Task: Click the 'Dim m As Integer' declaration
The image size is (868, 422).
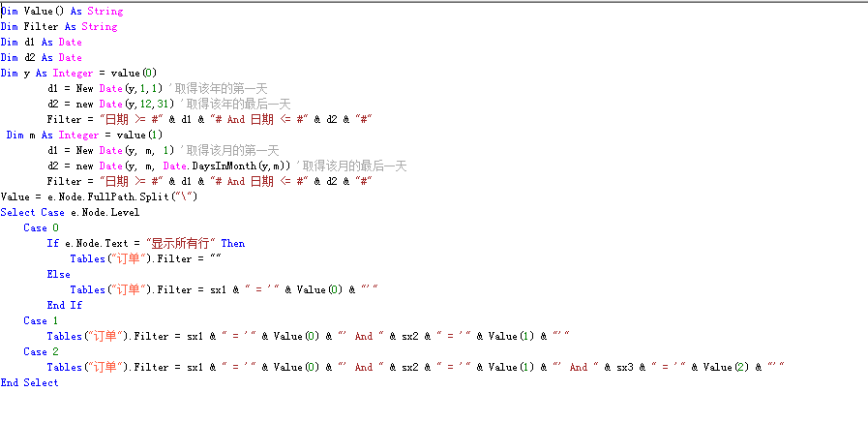Action: click(85, 136)
